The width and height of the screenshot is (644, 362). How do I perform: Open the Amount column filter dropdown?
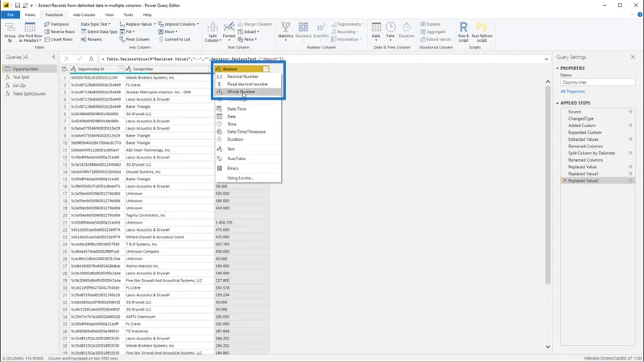click(x=266, y=69)
